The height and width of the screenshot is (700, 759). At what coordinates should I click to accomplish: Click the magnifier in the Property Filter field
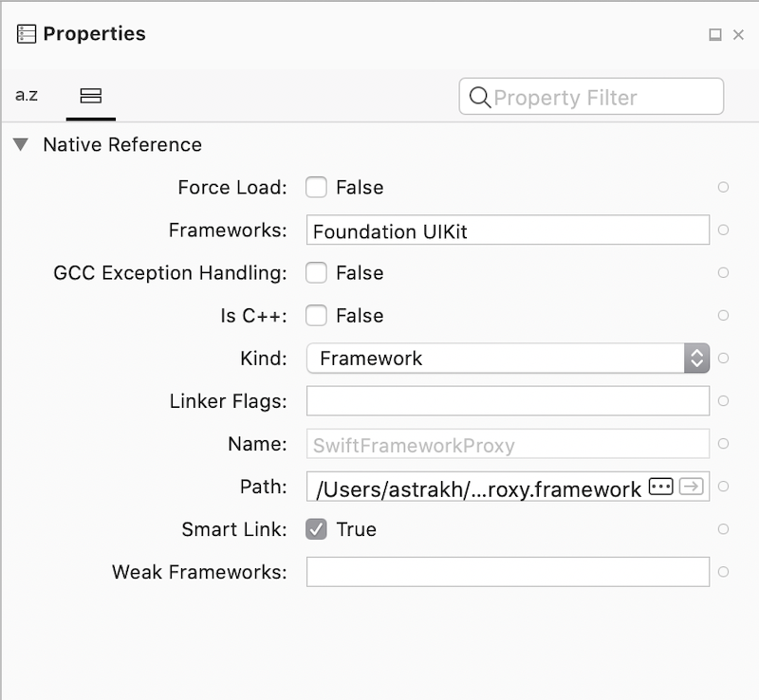click(x=480, y=97)
